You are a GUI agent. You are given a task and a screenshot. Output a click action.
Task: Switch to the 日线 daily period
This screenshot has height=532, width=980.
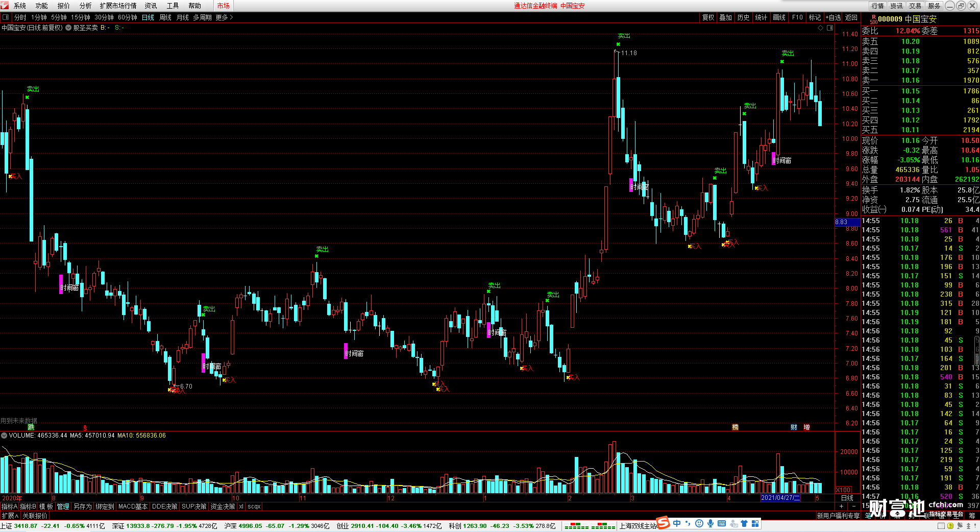(148, 17)
